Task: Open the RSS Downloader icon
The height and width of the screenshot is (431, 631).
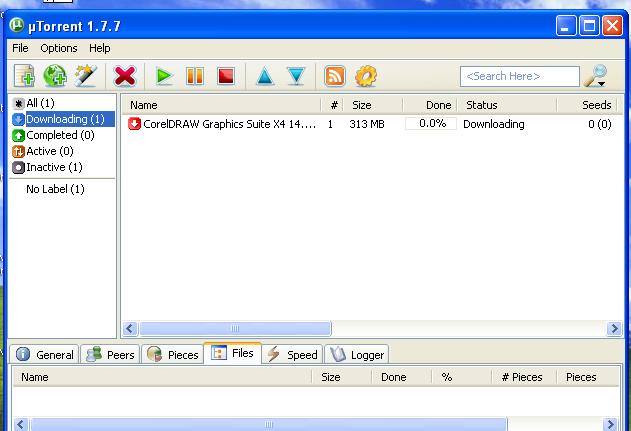Action: tap(335, 76)
